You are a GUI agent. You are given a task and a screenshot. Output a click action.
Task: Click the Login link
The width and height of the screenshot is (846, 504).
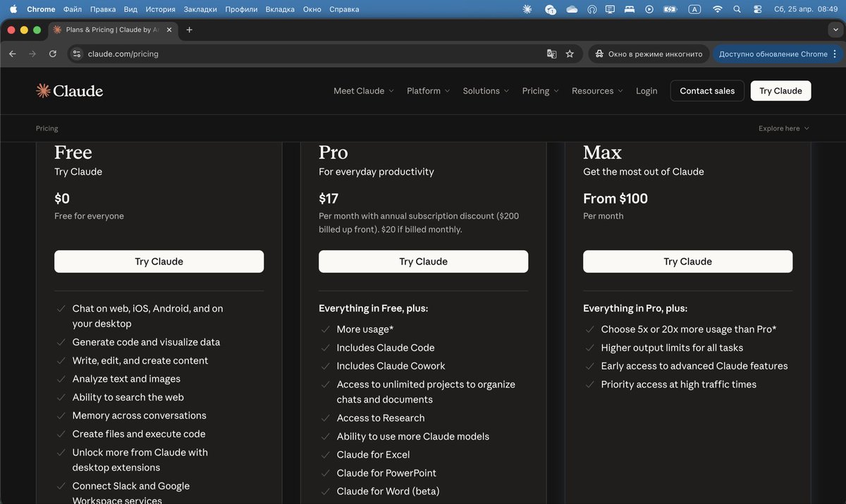pos(646,91)
